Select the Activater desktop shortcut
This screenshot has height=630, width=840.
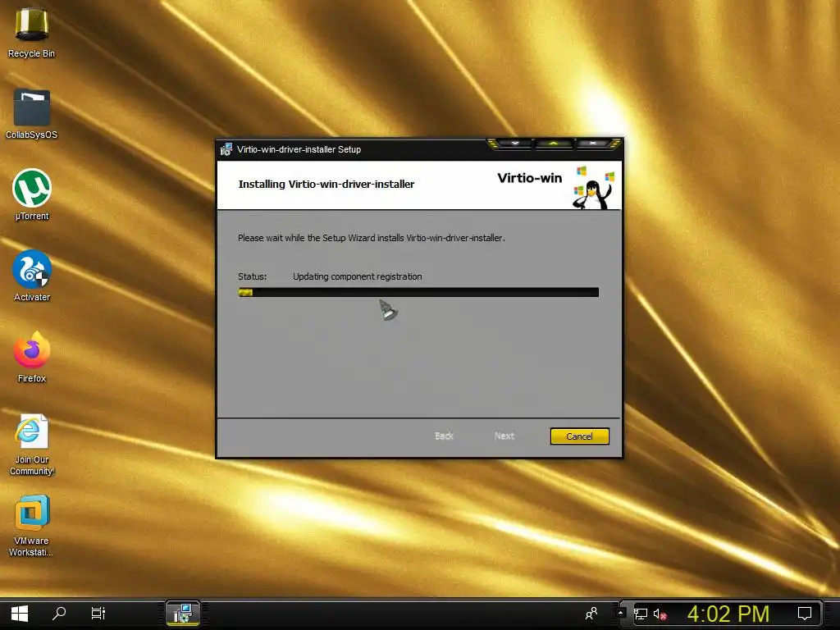pyautogui.click(x=32, y=276)
